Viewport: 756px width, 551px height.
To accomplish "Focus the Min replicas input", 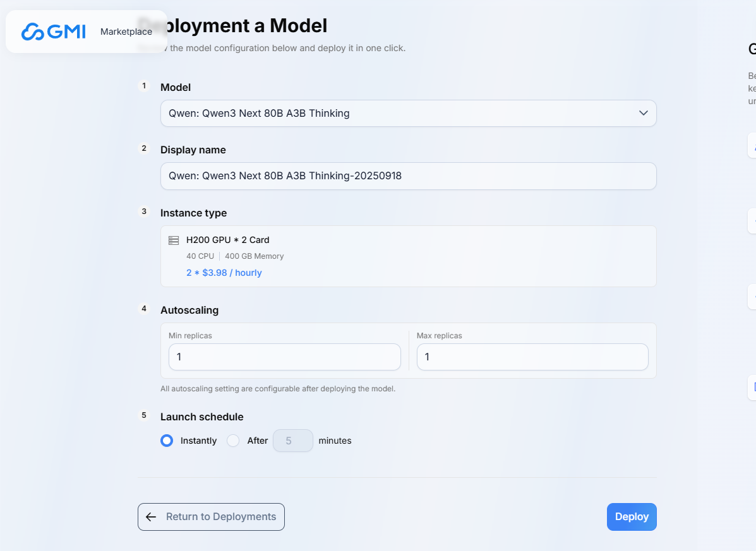I will click(x=284, y=357).
